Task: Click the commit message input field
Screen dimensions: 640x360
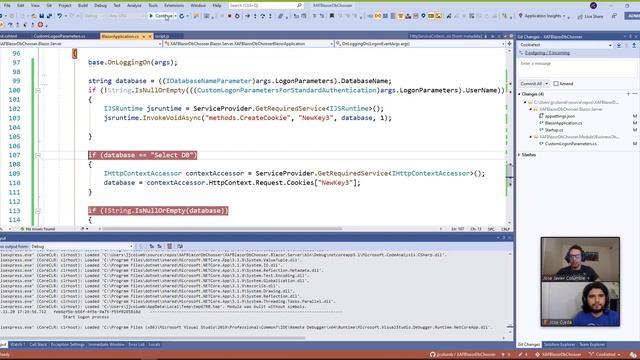Action: [578, 68]
